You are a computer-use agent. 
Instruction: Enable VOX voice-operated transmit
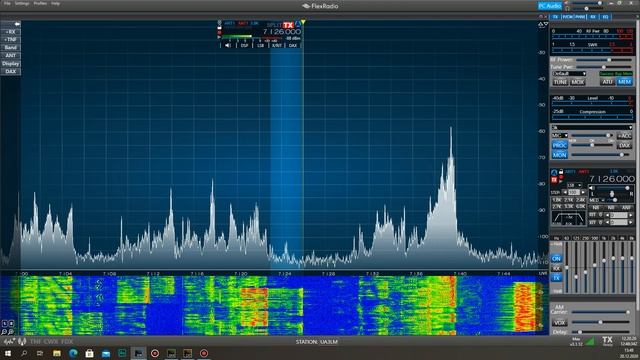tap(559, 322)
